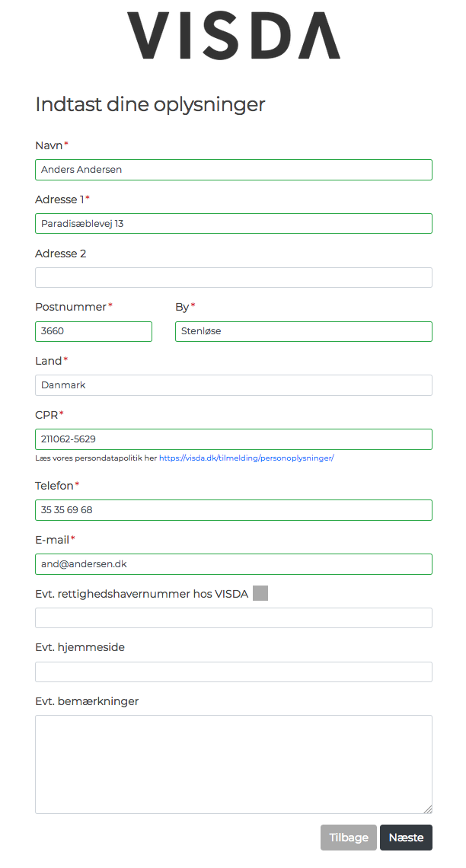Image resolution: width=466 pixels, height=868 pixels.
Task: Click the Adresse 1 field
Action: click(x=234, y=224)
